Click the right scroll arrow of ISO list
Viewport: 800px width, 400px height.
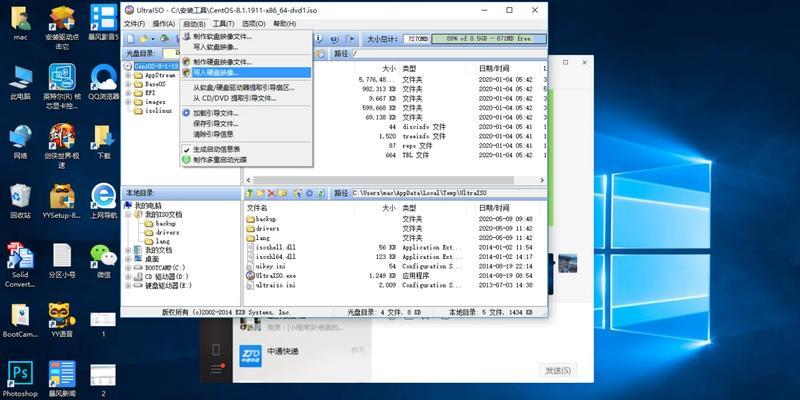tap(542, 180)
